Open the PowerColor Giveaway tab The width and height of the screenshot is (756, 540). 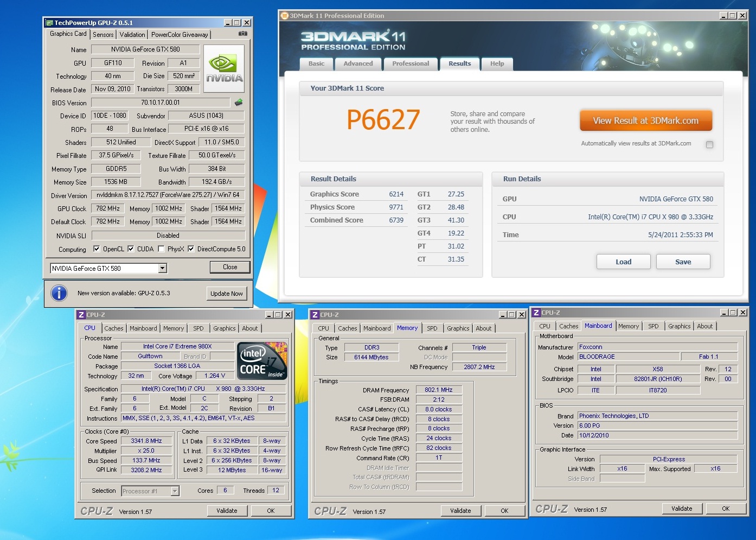pyautogui.click(x=180, y=35)
